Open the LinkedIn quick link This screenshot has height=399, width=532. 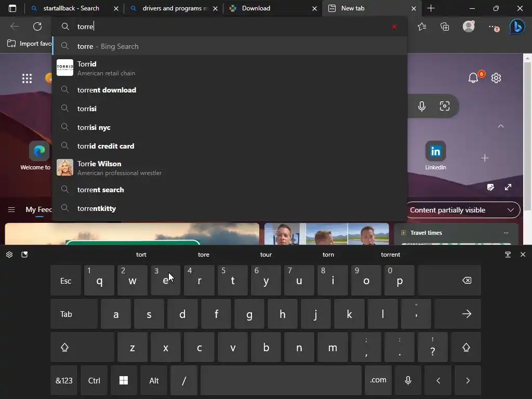pyautogui.click(x=436, y=155)
